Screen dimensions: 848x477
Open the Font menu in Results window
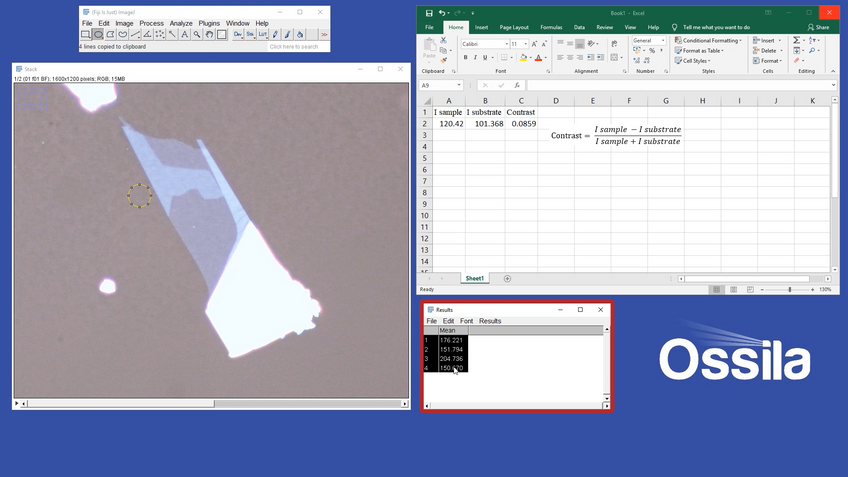(x=466, y=321)
